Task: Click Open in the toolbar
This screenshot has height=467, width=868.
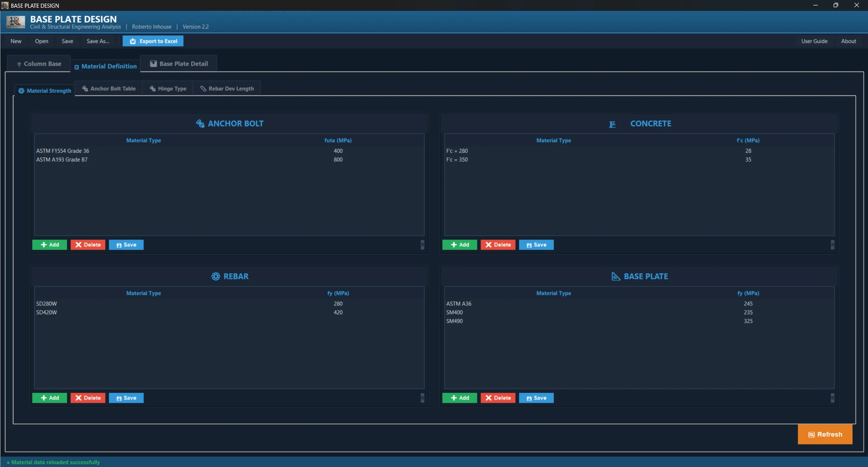Action: (x=42, y=41)
